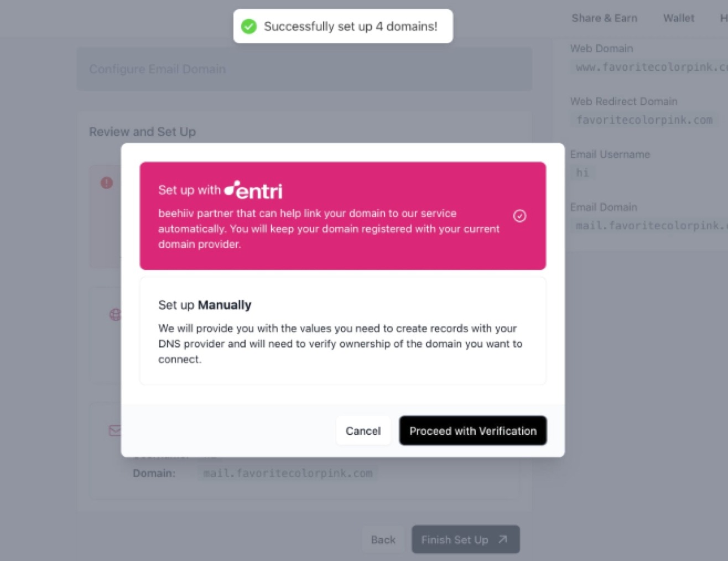Click the globe web domain icon
Screen dimensions: 728x561
click(x=115, y=315)
